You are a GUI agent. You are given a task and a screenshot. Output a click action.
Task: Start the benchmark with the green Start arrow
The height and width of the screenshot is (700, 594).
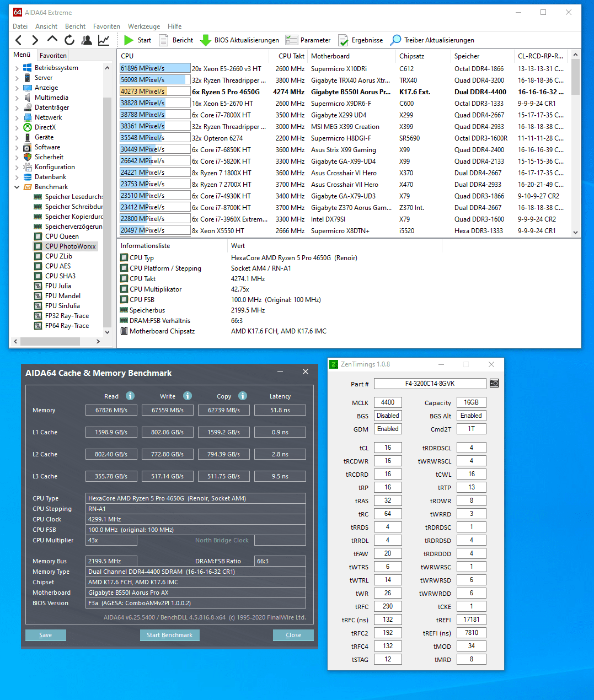[129, 40]
